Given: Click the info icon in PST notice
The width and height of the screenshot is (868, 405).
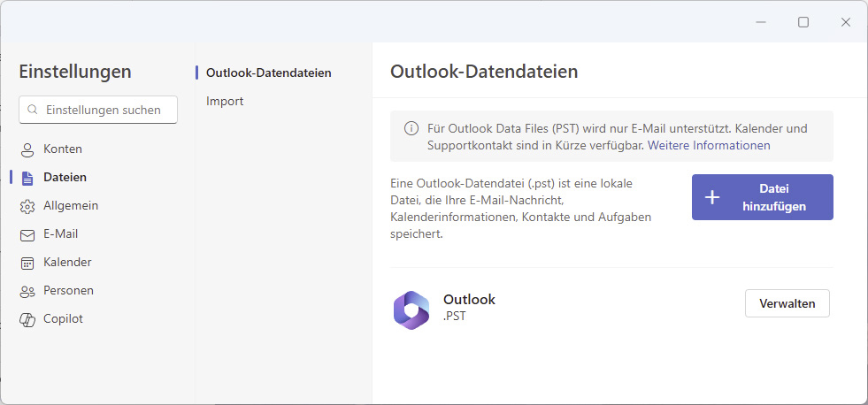Looking at the screenshot, I should tap(411, 129).
